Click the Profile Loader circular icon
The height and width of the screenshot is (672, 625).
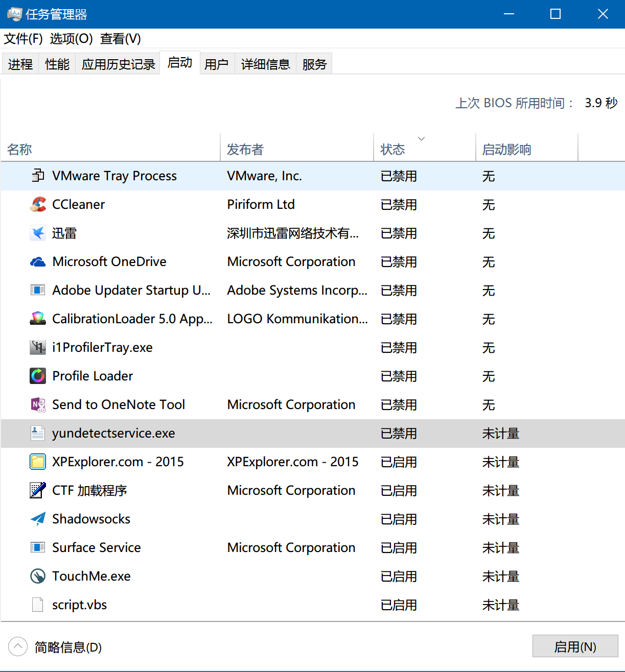coord(38,376)
